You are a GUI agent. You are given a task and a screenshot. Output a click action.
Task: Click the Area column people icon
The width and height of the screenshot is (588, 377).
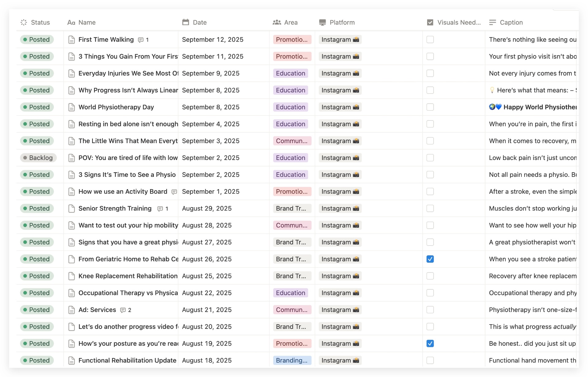tap(277, 22)
